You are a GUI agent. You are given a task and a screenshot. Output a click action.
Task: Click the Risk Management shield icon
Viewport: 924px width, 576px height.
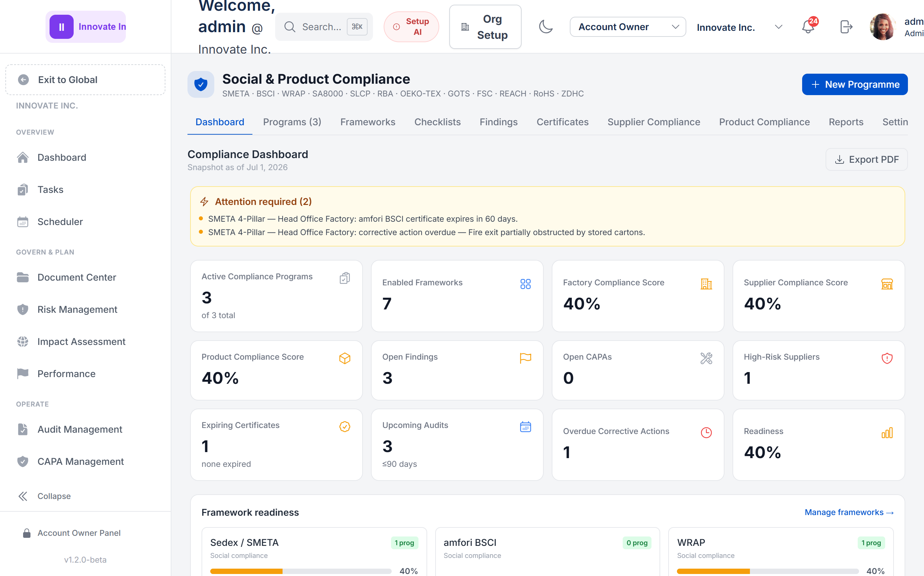tap(23, 309)
